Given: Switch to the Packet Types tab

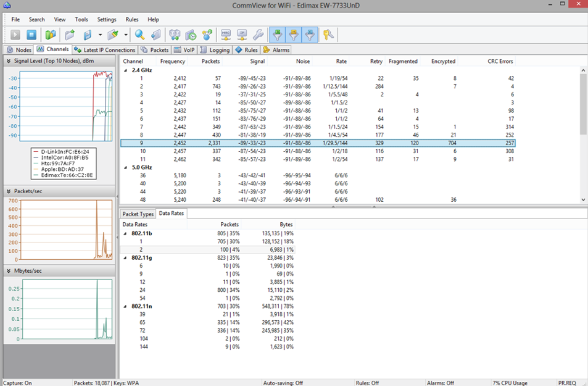Looking at the screenshot, I should point(138,214).
